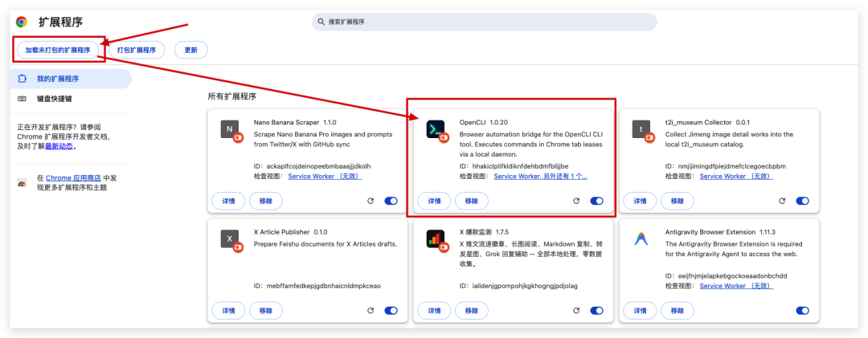Click the 所有扩展程序 heading
The image size is (868, 338).
pos(232,96)
